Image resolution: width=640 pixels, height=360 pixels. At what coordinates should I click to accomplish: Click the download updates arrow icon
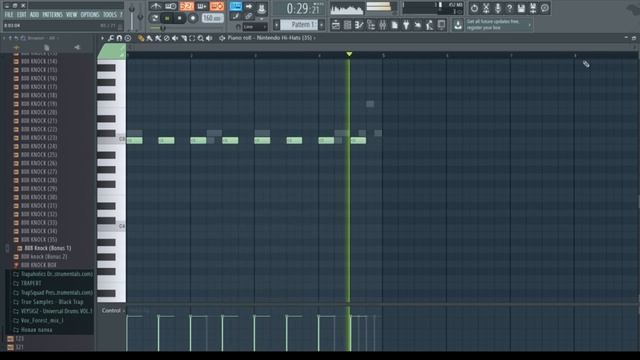pos(458,25)
